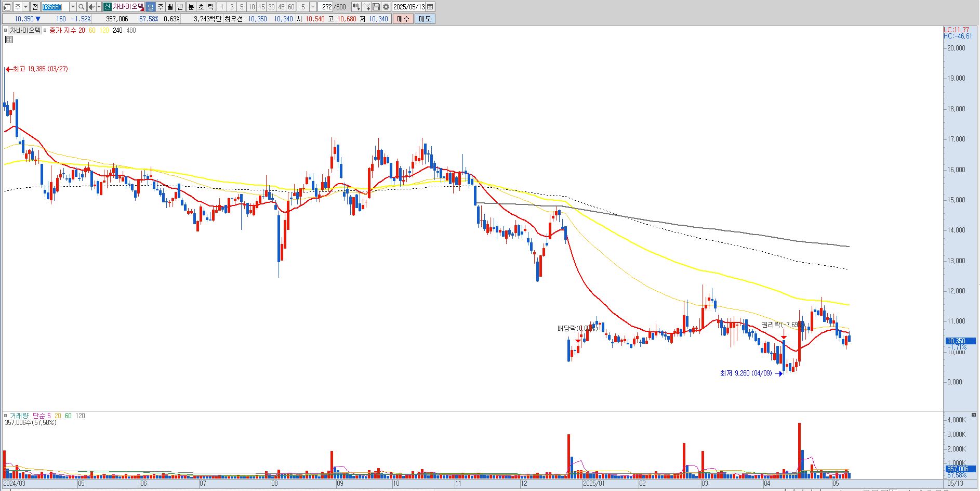Search for a stock using the magnifier icon
Screen dimensions: 980x491
pyautogui.click(x=82, y=7)
